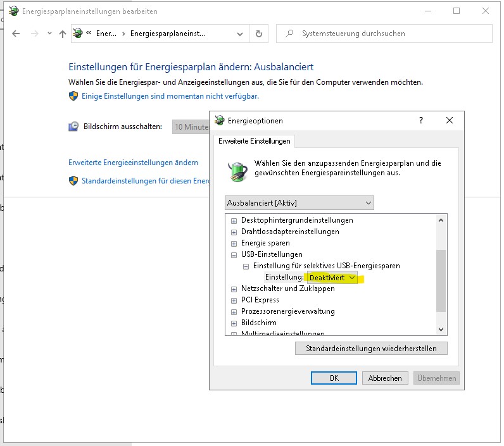
Task: Click the shield icon next to Standardeinstellungen link
Action: point(73,181)
